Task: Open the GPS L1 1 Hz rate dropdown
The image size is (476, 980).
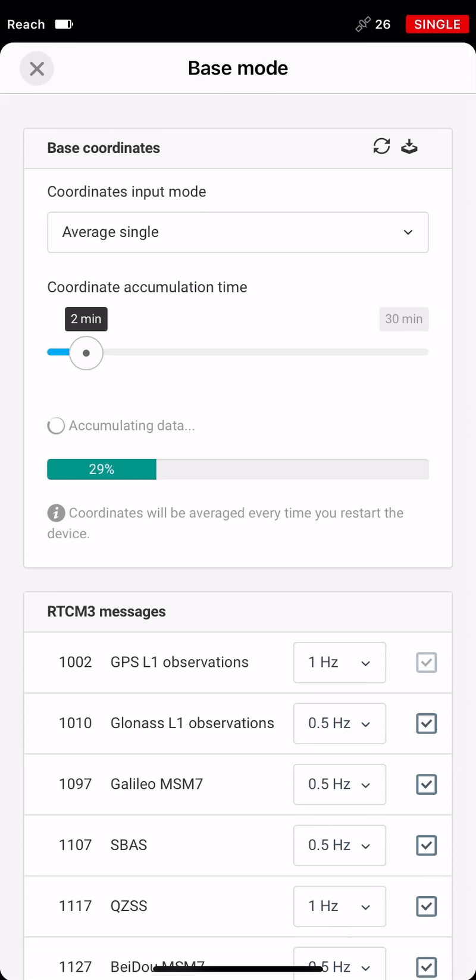Action: [x=340, y=662]
